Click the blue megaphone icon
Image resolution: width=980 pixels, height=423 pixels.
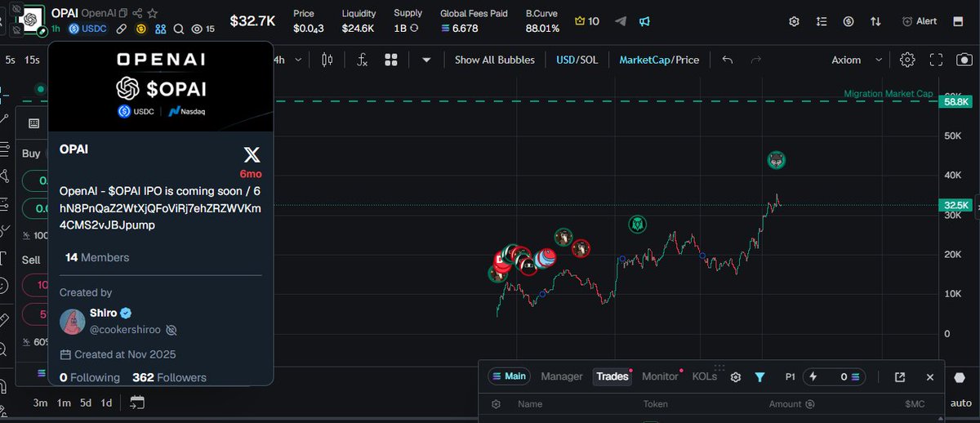(644, 21)
